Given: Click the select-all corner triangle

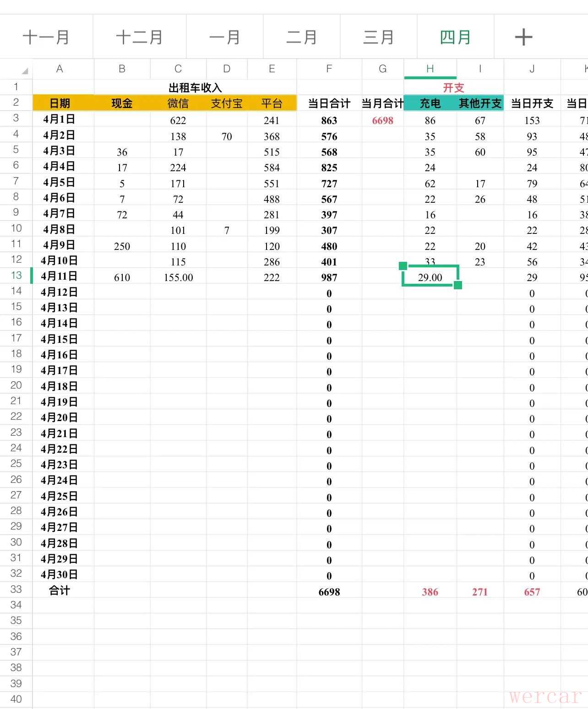Looking at the screenshot, I should coord(25,71).
